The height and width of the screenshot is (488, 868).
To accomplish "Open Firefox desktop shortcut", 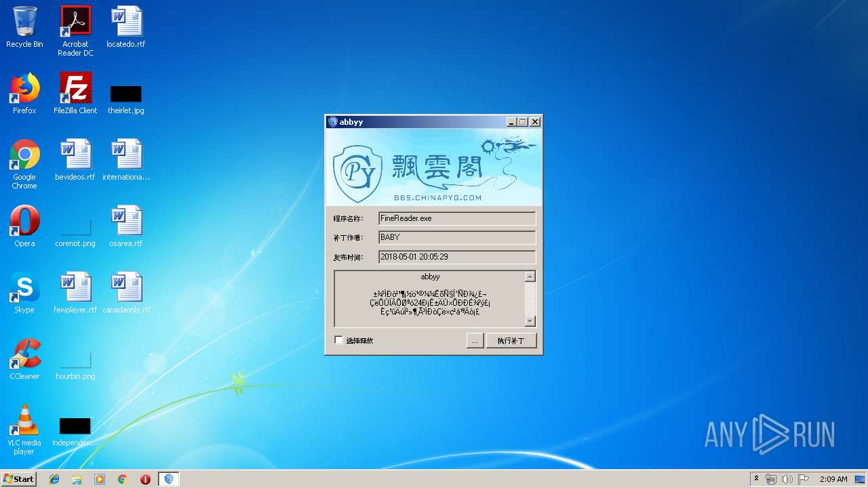I will [x=24, y=94].
